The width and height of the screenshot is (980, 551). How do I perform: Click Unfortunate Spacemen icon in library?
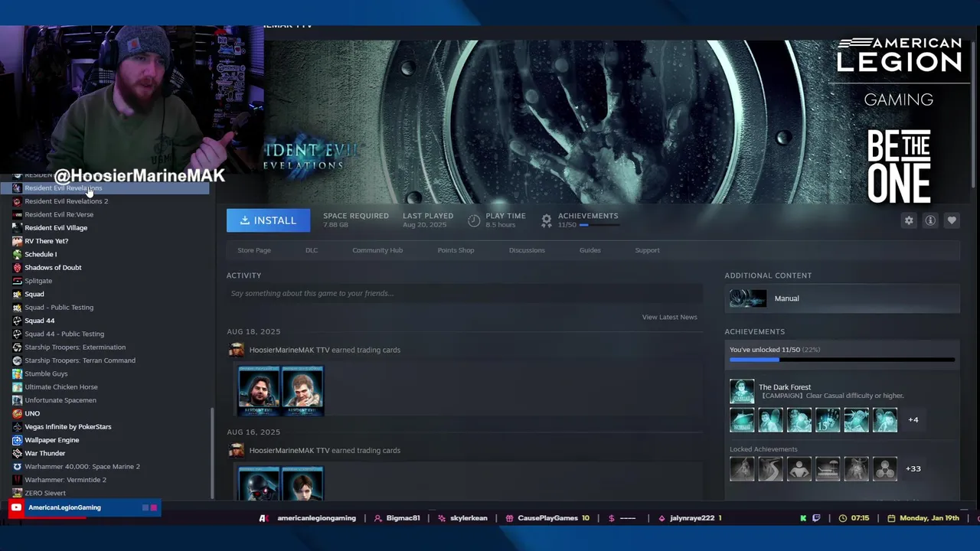(x=17, y=400)
